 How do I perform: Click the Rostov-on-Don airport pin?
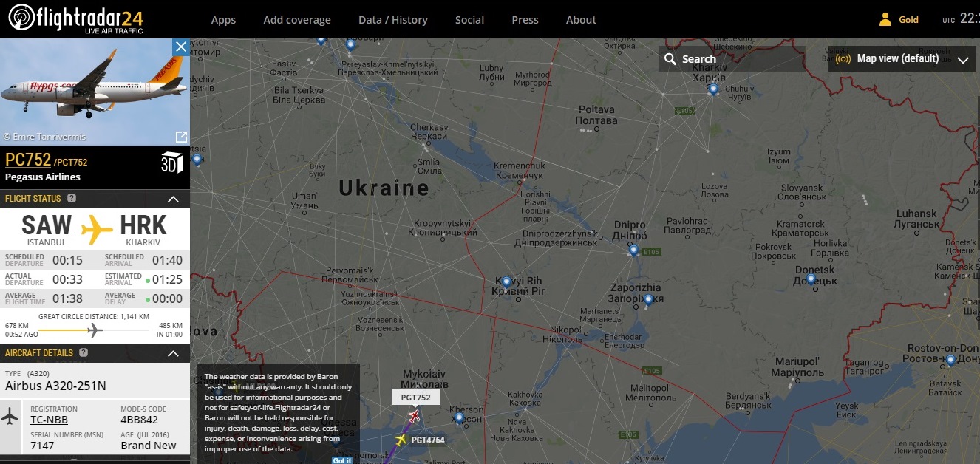tap(950, 360)
